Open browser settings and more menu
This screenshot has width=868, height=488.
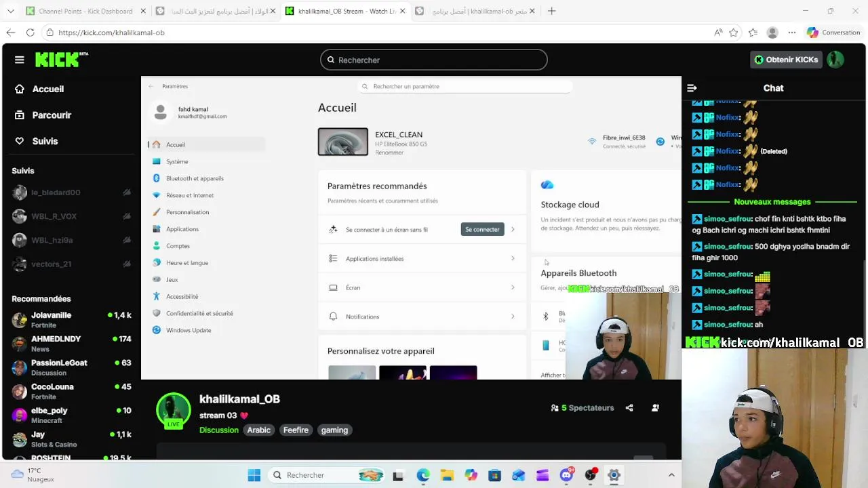(792, 33)
